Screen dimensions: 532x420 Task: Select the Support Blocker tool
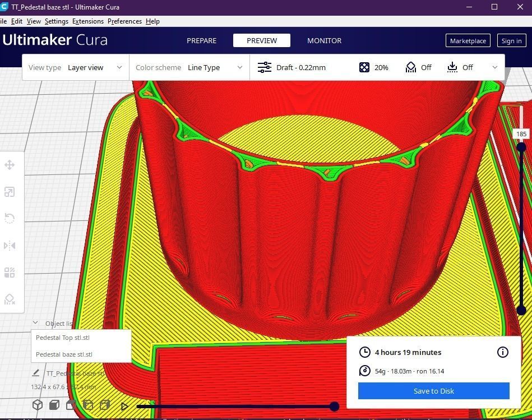pyautogui.click(x=10, y=299)
